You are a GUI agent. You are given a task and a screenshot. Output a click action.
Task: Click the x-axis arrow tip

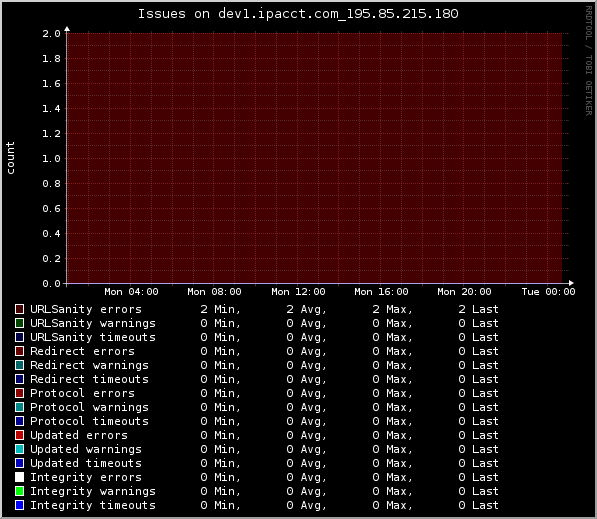(571, 283)
